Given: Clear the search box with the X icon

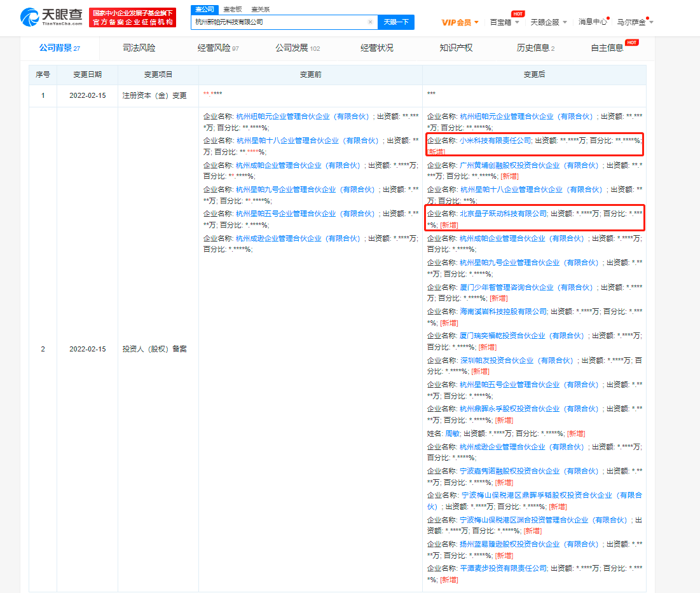Looking at the screenshot, I should (370, 22).
